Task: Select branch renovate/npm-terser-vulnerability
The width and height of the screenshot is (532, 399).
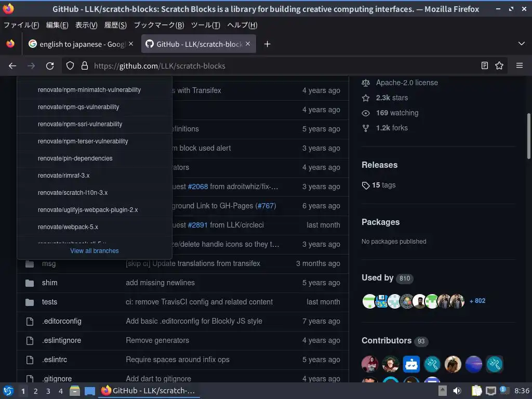Action: coord(95,141)
